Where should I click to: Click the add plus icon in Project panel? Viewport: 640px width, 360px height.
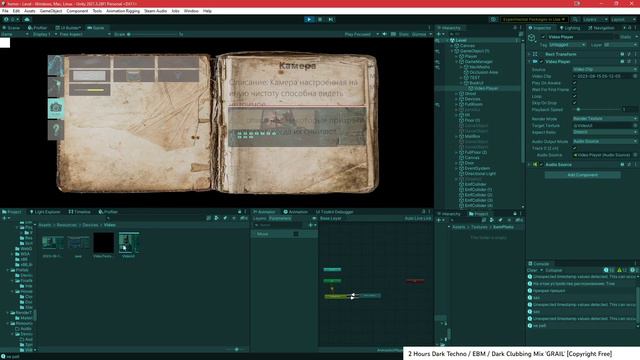(4, 218)
